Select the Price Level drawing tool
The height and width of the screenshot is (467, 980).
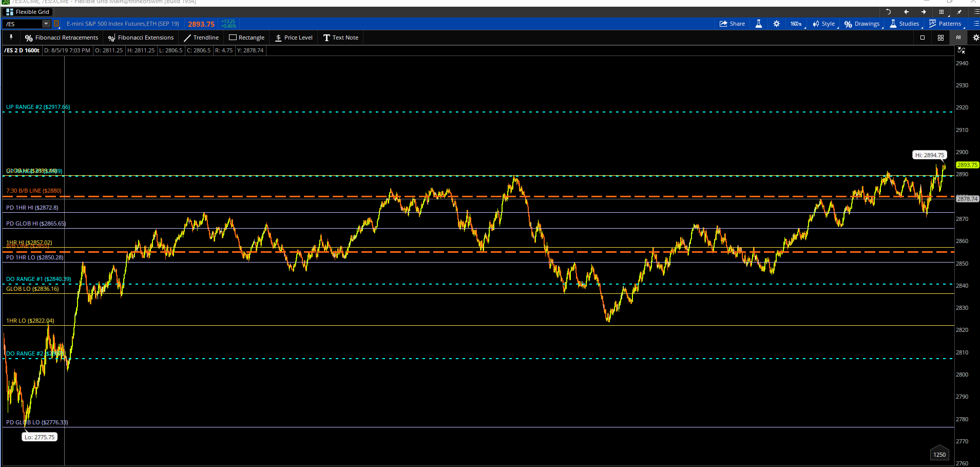click(x=294, y=38)
